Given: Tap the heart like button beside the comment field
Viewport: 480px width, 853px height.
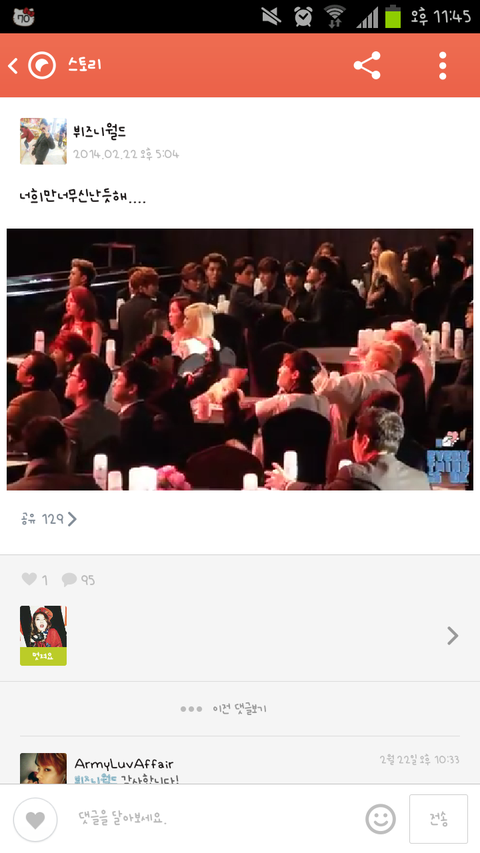Looking at the screenshot, I should click(x=35, y=820).
